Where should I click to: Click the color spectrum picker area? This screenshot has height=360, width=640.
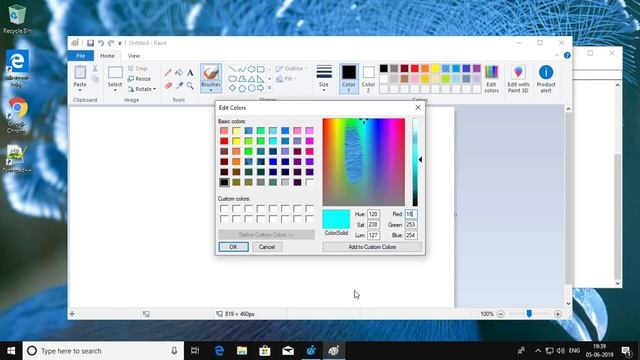click(x=364, y=162)
